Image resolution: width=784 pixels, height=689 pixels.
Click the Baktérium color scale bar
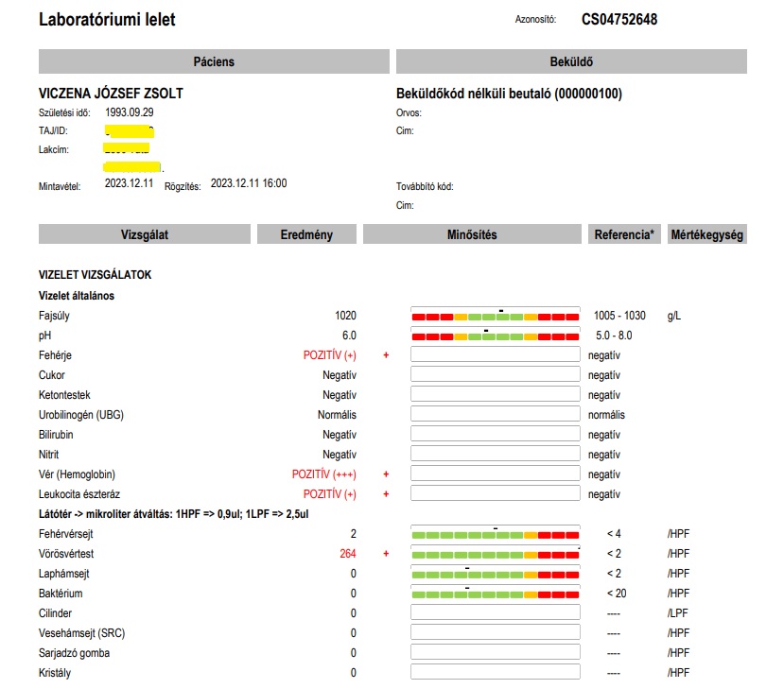point(495,594)
